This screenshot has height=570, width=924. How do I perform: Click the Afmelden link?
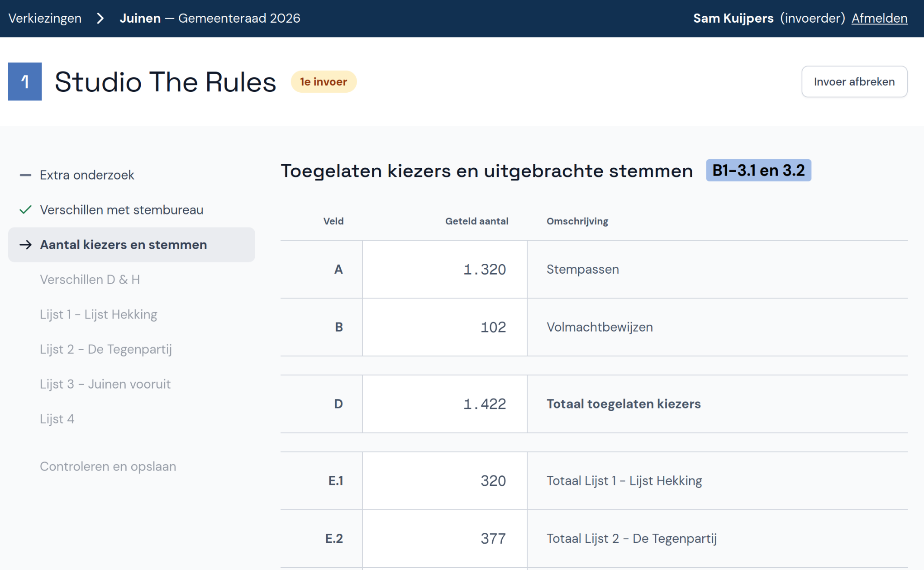pos(879,19)
